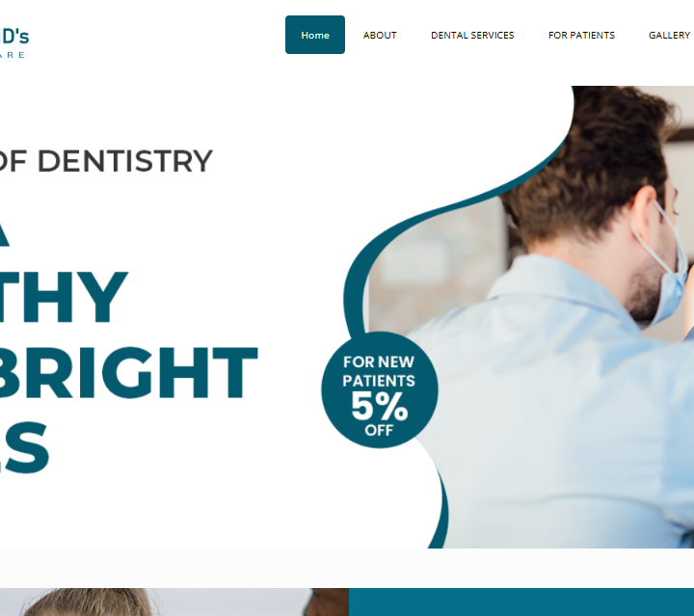Click the bottom LS headline letters
Screen dimensions: 694x616
click(24, 448)
